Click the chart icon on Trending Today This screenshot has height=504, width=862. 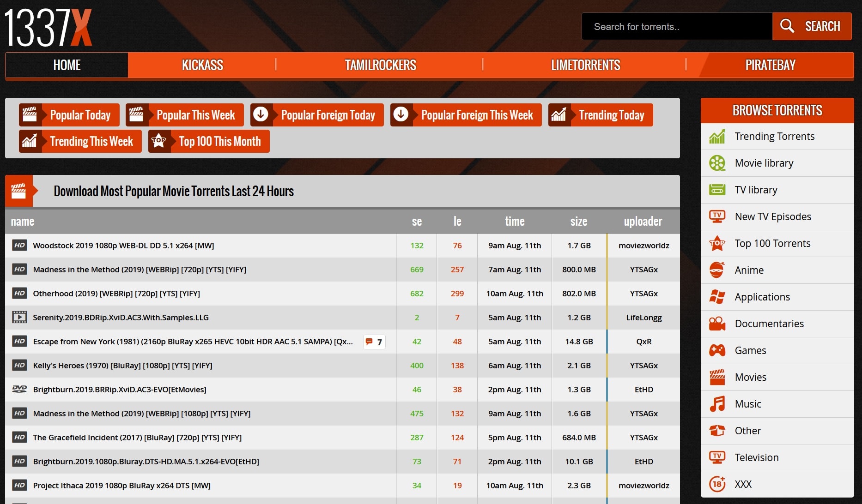(x=558, y=114)
